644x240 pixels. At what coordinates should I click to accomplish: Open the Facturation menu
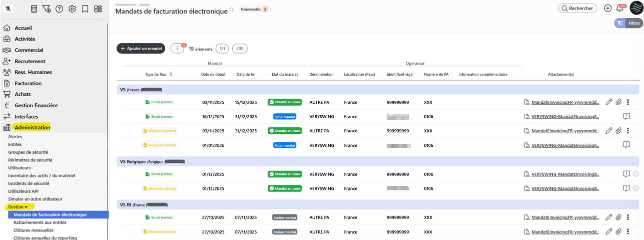click(x=28, y=83)
